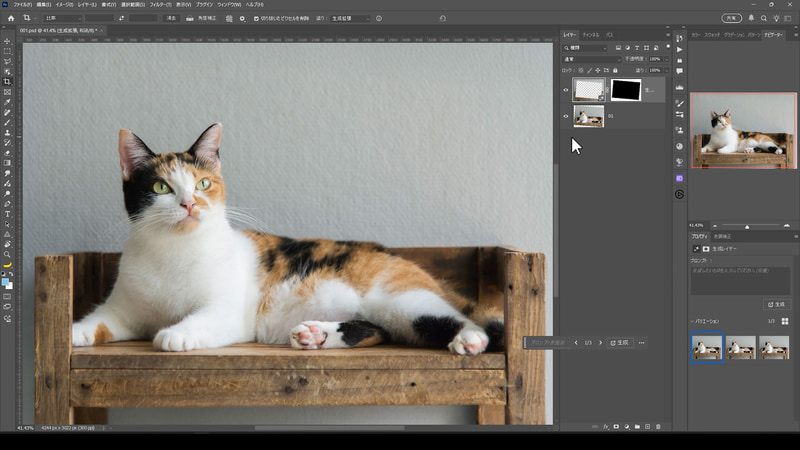Click the trash icon to delete layer
This screenshot has height=450, width=800.
coord(658,427)
